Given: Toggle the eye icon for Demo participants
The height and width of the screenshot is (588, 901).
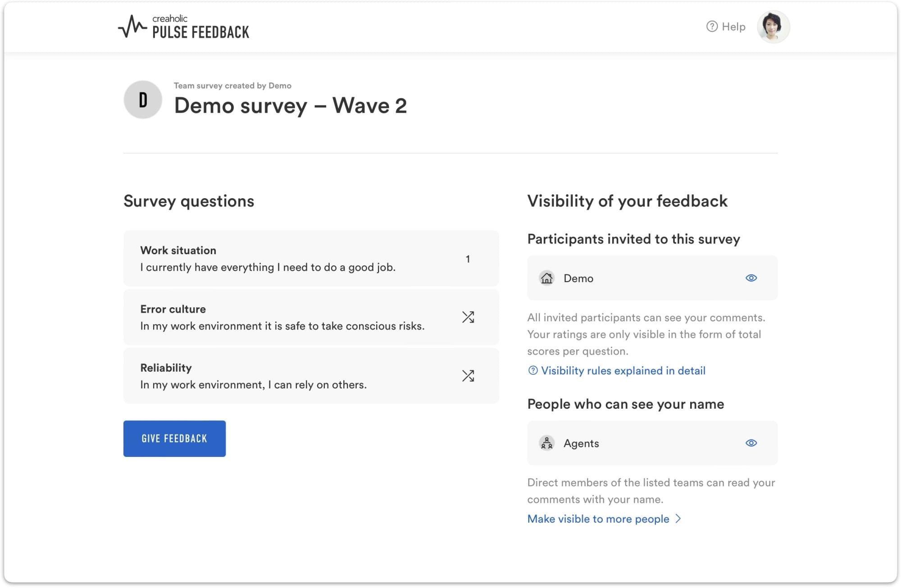Looking at the screenshot, I should [x=751, y=278].
